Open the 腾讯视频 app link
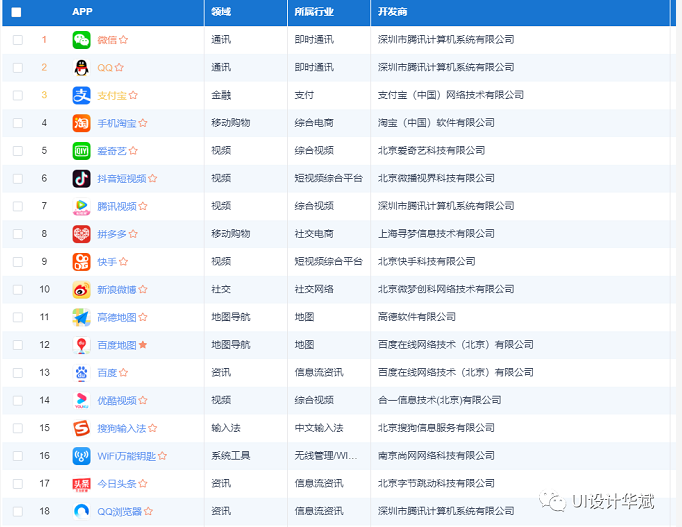The image size is (682, 527). 117,207
